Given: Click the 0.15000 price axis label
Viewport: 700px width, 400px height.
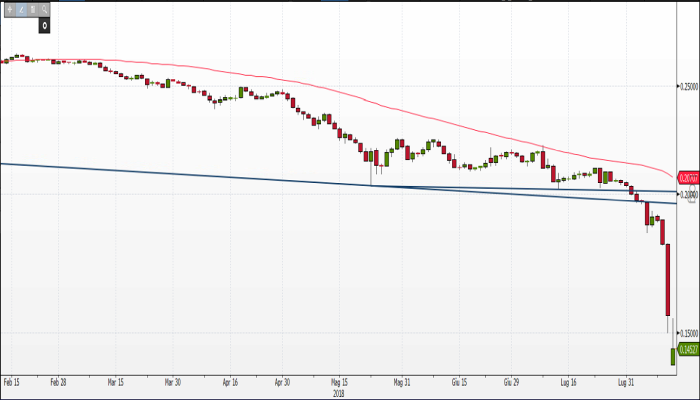Looking at the screenshot, I should coord(689,333).
